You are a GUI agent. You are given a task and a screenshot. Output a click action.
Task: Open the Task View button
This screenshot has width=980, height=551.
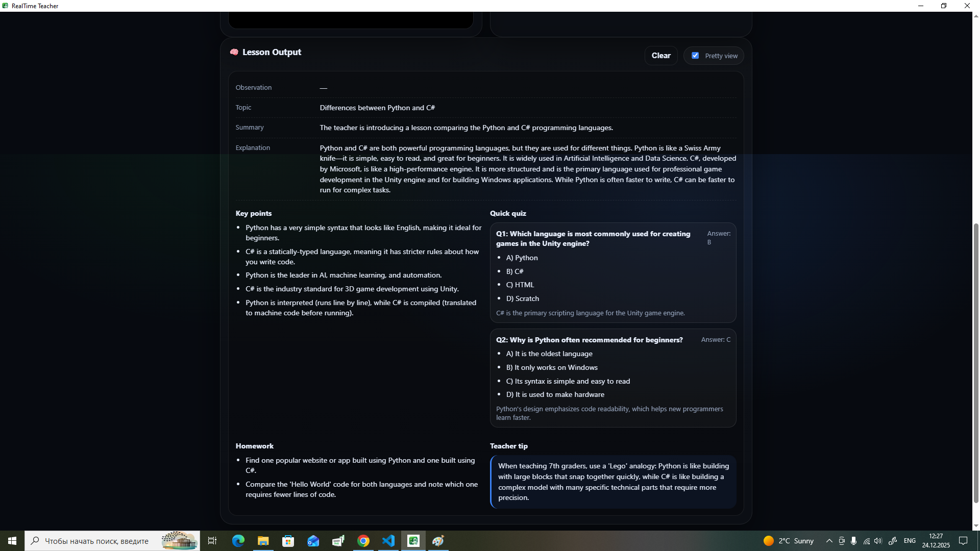click(212, 541)
